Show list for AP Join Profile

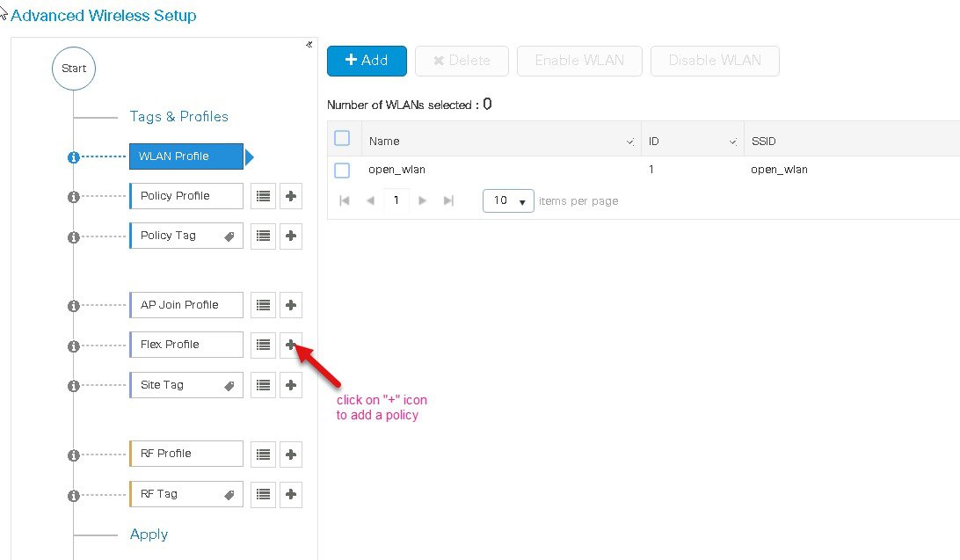click(x=263, y=305)
